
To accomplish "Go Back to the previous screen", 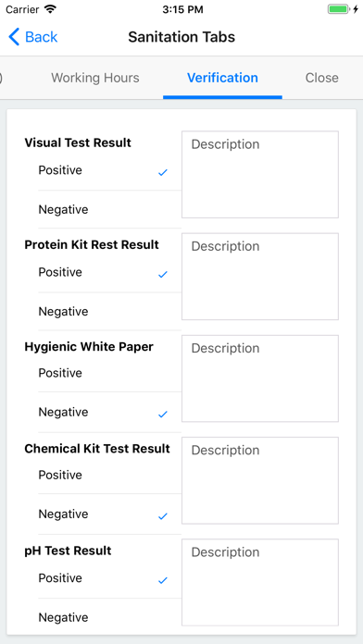I will (x=33, y=37).
